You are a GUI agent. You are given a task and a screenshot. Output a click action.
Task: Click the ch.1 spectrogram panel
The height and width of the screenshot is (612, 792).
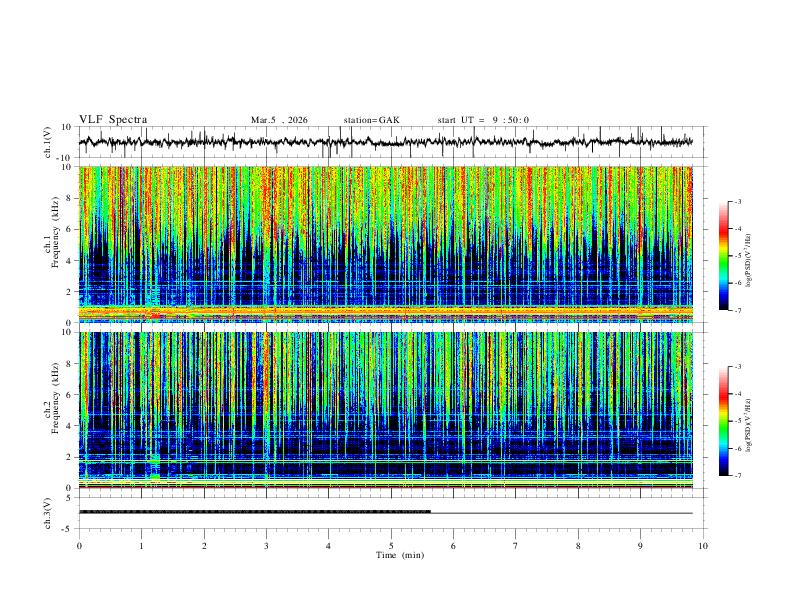(x=385, y=244)
